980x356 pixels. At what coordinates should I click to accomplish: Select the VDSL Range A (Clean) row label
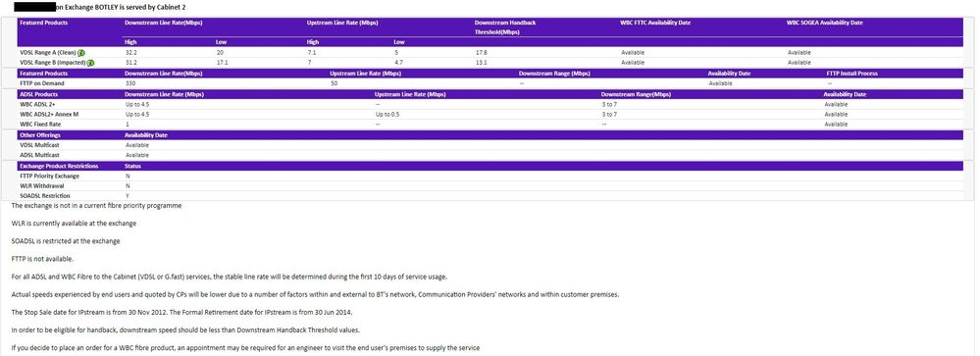tap(48, 53)
